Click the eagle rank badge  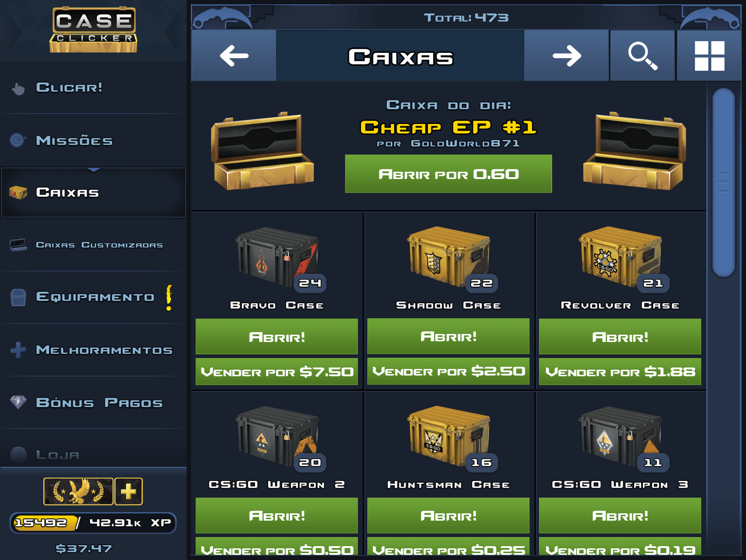[x=78, y=491]
